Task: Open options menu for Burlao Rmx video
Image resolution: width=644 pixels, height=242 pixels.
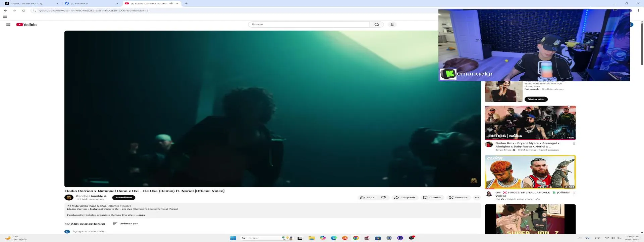Action: [574, 144]
